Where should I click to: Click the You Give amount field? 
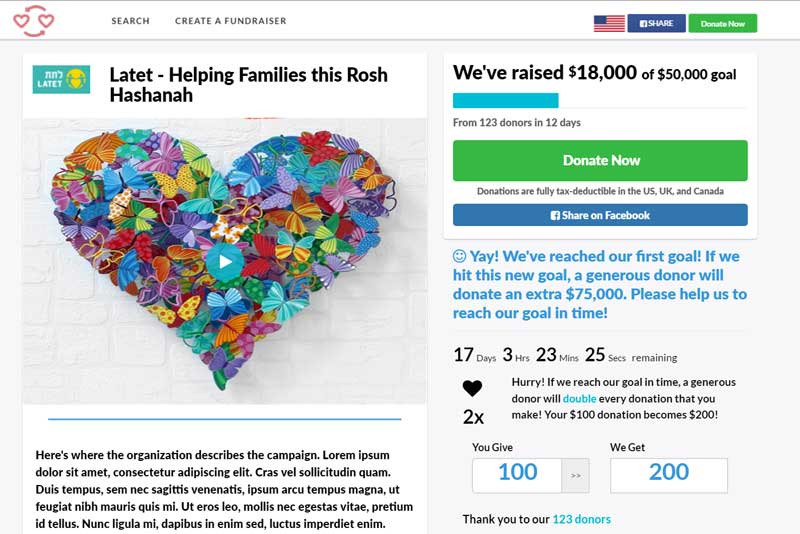point(517,474)
